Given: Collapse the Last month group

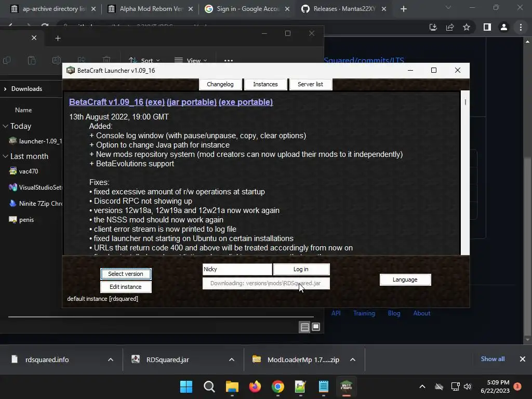Looking at the screenshot, I should coord(5,156).
